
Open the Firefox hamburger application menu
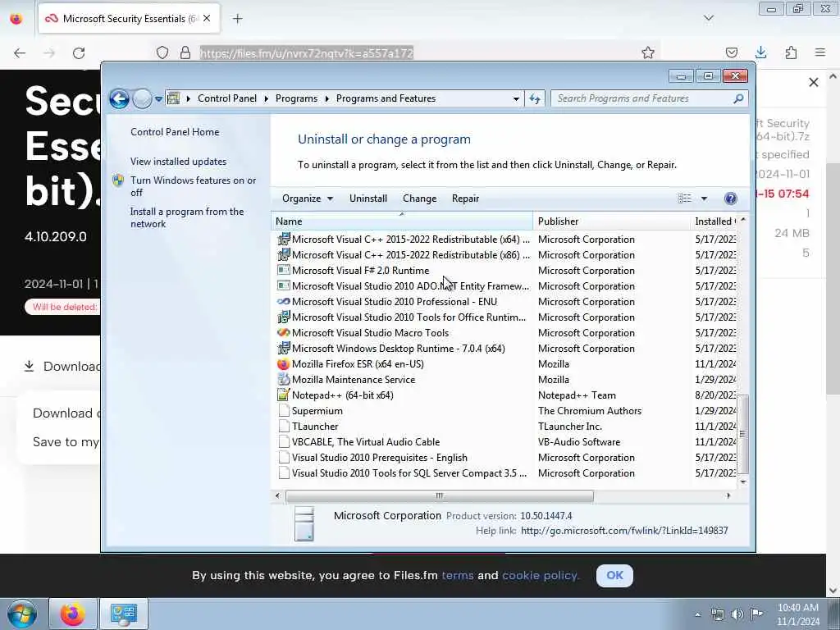[820, 52]
